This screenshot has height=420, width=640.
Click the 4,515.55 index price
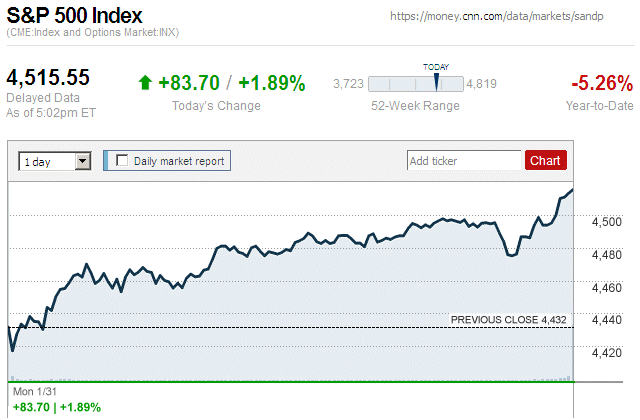[49, 77]
